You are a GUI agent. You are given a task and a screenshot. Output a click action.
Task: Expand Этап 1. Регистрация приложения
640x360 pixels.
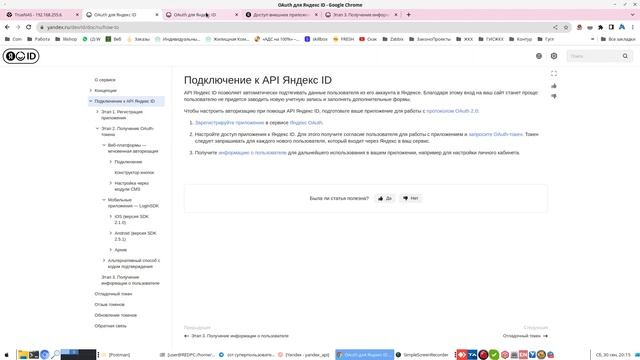(x=97, y=112)
